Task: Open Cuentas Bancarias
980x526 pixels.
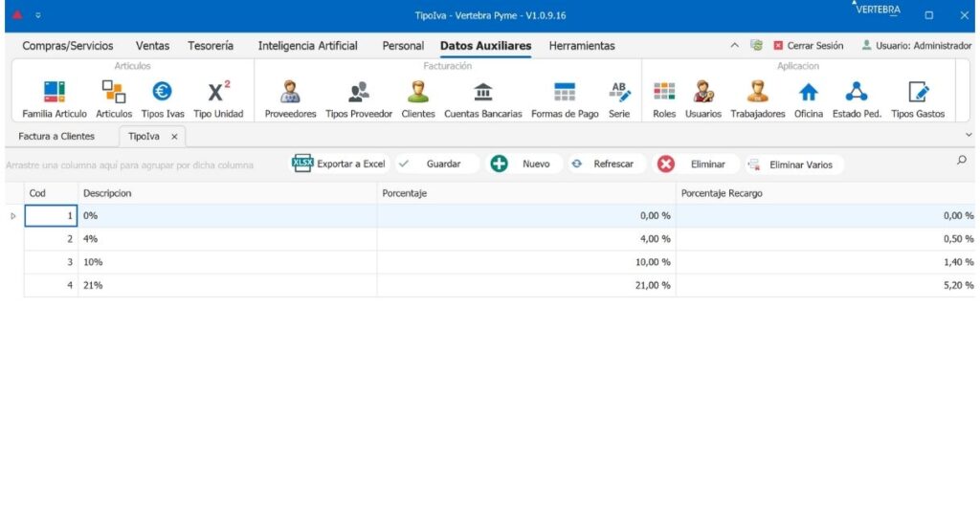Action: click(x=482, y=99)
